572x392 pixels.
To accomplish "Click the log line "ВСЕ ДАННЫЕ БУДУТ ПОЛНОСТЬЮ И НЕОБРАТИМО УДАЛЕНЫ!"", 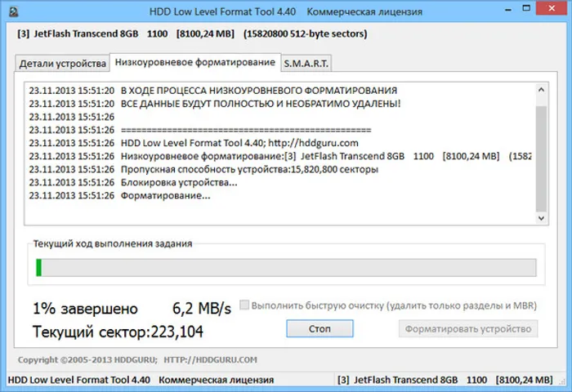I will [x=261, y=104].
